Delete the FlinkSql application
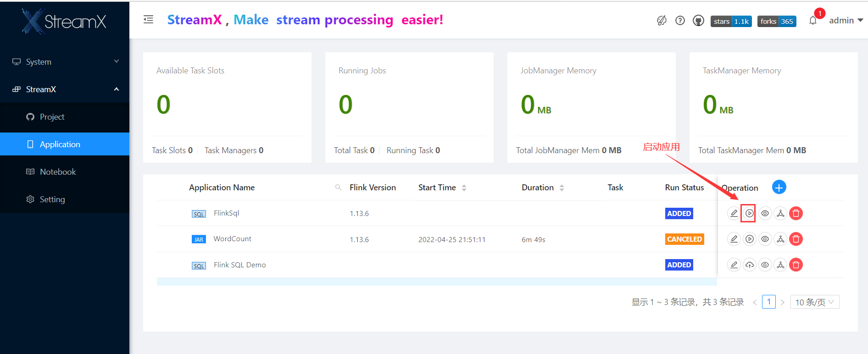 (x=796, y=213)
